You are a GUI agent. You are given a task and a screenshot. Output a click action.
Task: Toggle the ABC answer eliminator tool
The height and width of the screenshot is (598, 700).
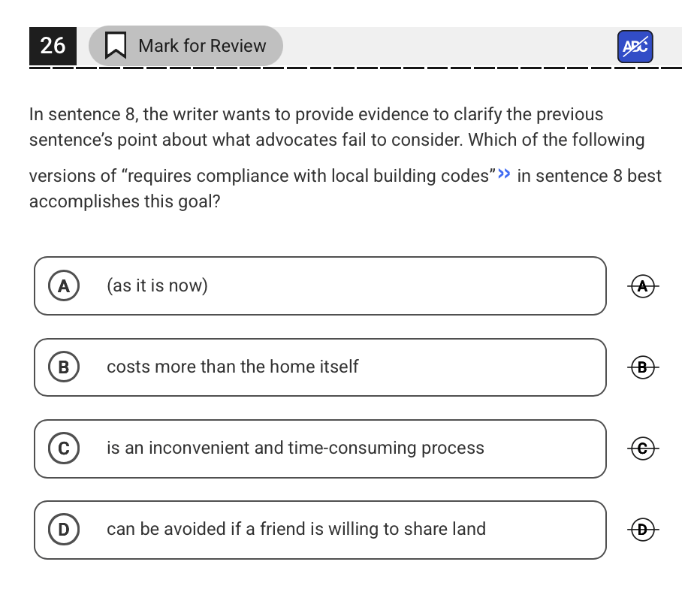point(635,47)
